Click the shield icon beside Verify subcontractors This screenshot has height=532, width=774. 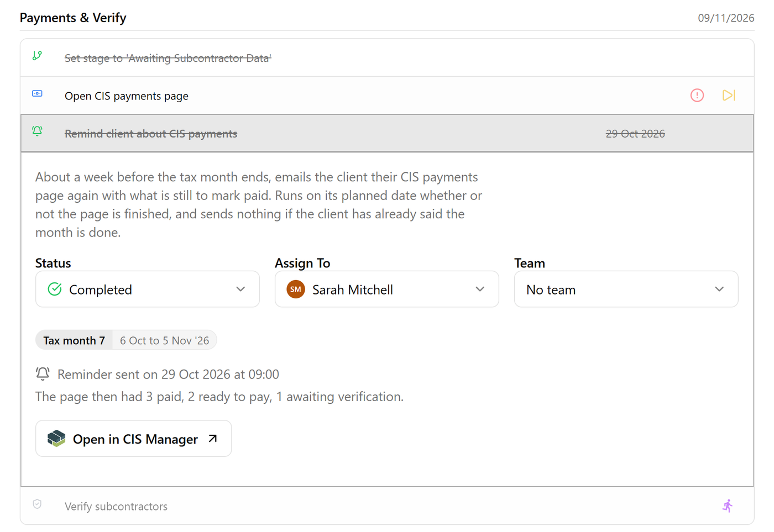click(37, 504)
